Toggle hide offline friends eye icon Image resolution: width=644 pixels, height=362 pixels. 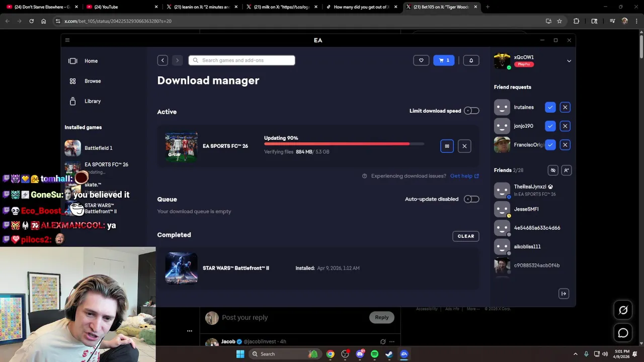(x=553, y=170)
